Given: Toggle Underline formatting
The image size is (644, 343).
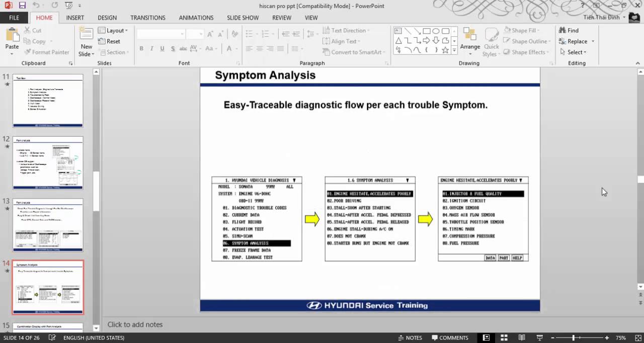Looking at the screenshot, I should (162, 49).
